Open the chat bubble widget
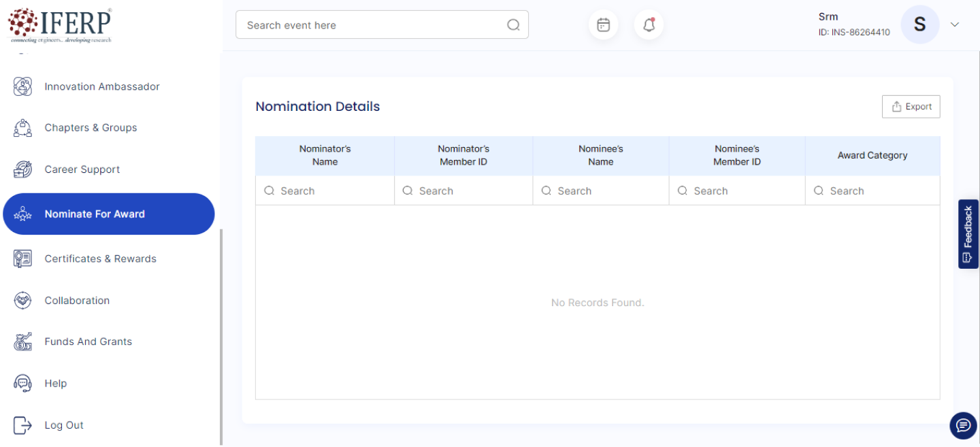Screen dimensions: 980x447 (x=963, y=425)
